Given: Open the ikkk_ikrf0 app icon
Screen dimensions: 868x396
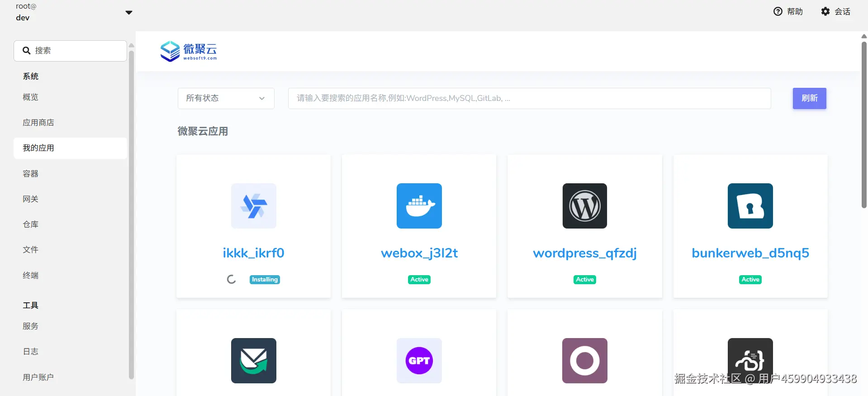Looking at the screenshot, I should coord(253,206).
